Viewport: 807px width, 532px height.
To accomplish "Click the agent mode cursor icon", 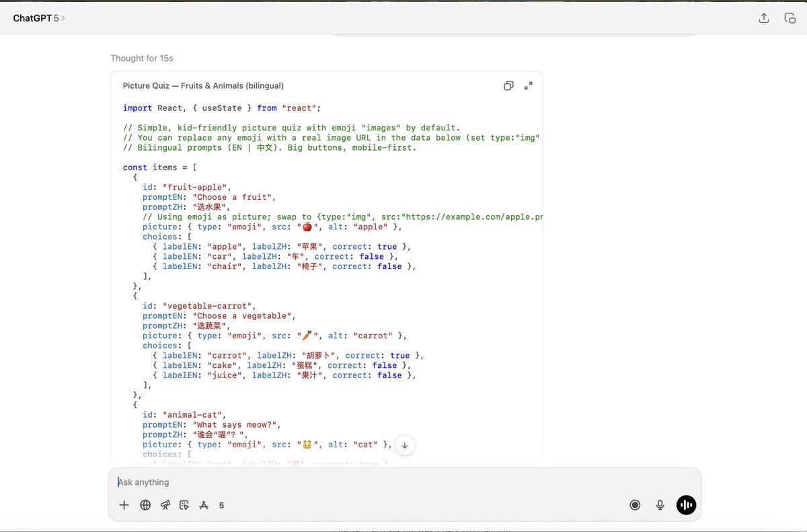I will 184,505.
